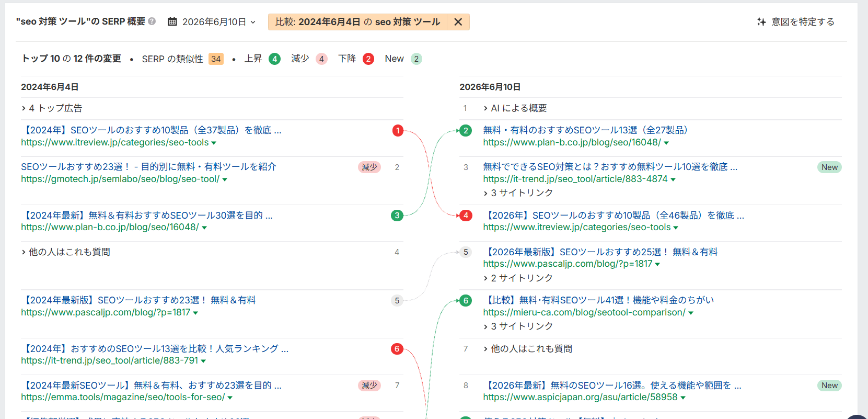Viewport: 868px width, 419px height.
Task: Open URL dropdown for aspicjapan.org result
Action: pos(683,398)
